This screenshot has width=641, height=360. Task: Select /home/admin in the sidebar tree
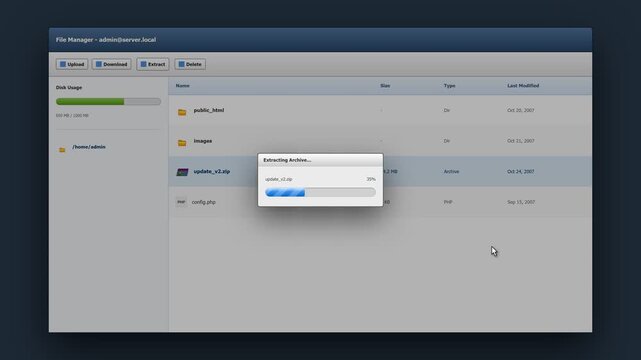pyautogui.click(x=89, y=147)
